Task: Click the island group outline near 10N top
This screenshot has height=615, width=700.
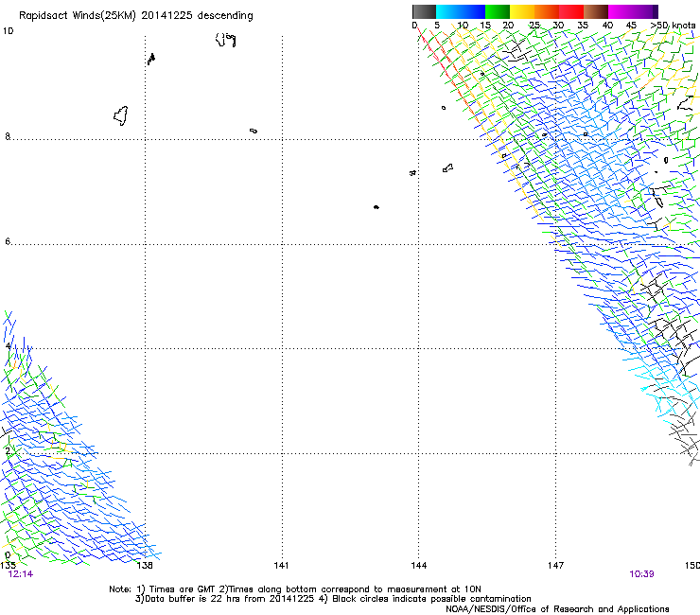Action: (225, 40)
